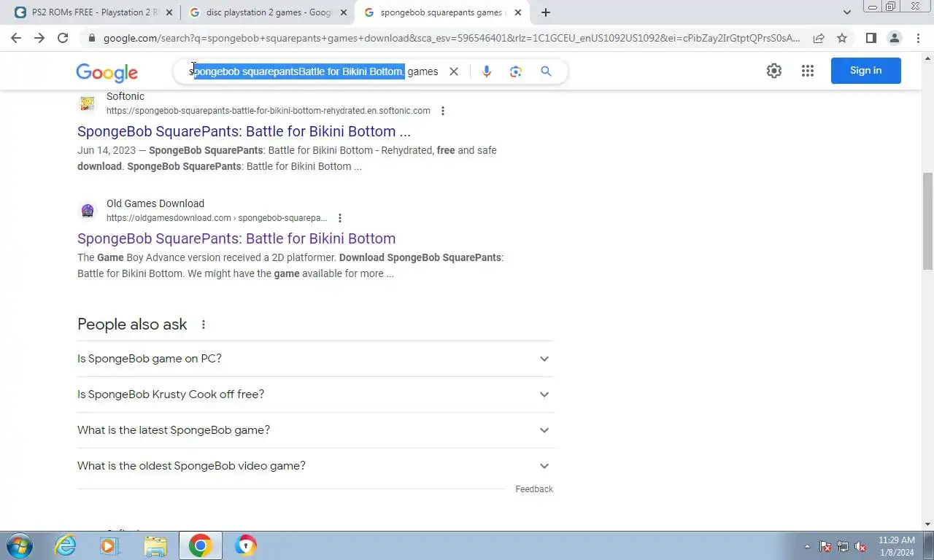Open the Softonic Battle for Bikini Bottom link
The width and height of the screenshot is (934, 560).
244,131
